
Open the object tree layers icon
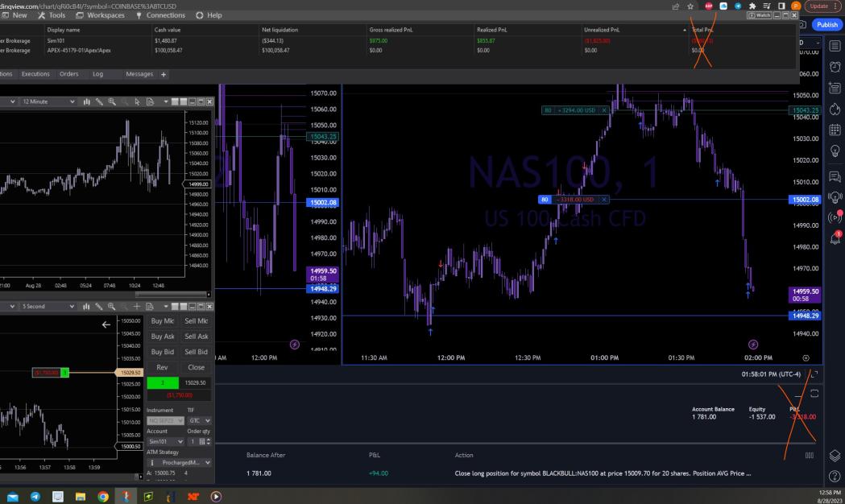[834, 456]
